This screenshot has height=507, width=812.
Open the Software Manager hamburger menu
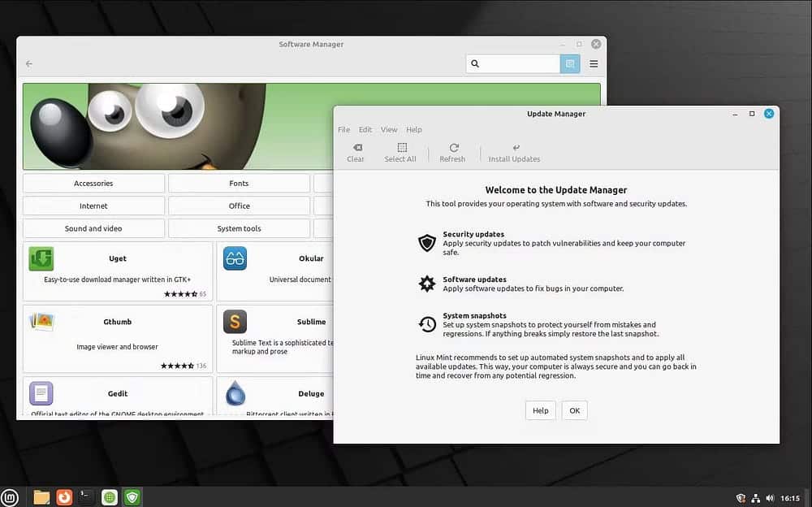tap(594, 63)
